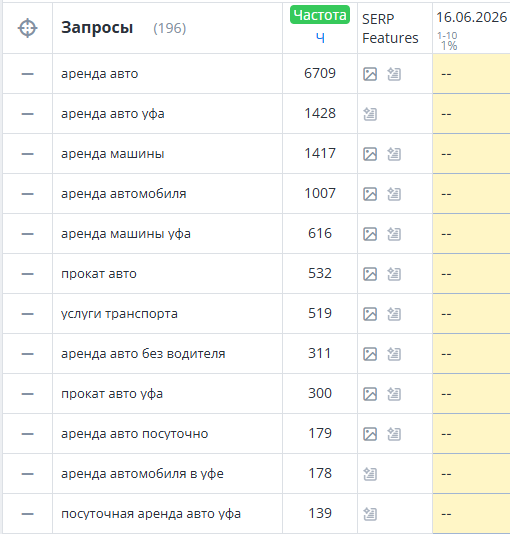The height and width of the screenshot is (534, 510).
Task: Click AI snippet icon for аренда автомобиля в уфе
Action: coord(370,474)
